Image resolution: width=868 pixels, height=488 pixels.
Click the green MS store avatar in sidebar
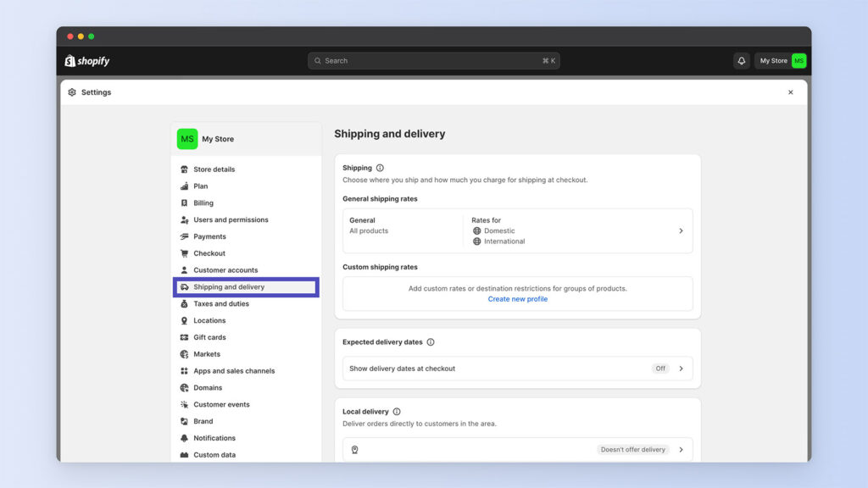click(x=187, y=139)
